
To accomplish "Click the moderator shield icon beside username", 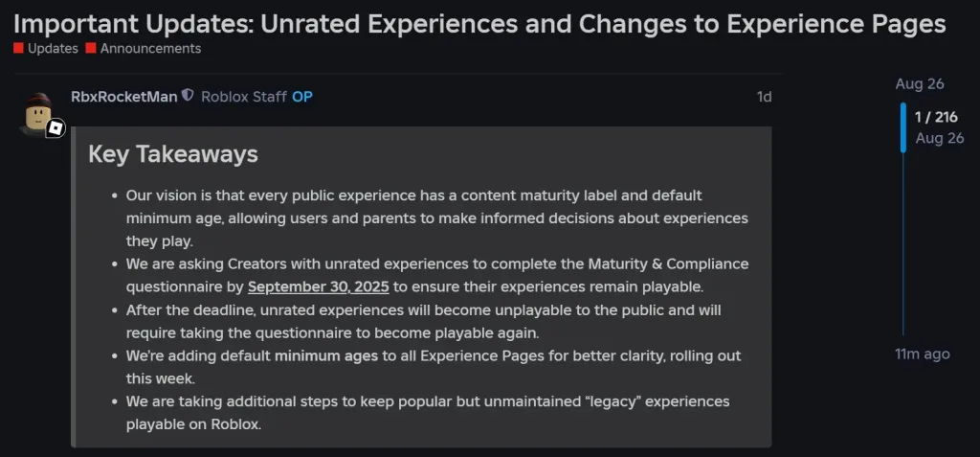I will pos(188,96).
